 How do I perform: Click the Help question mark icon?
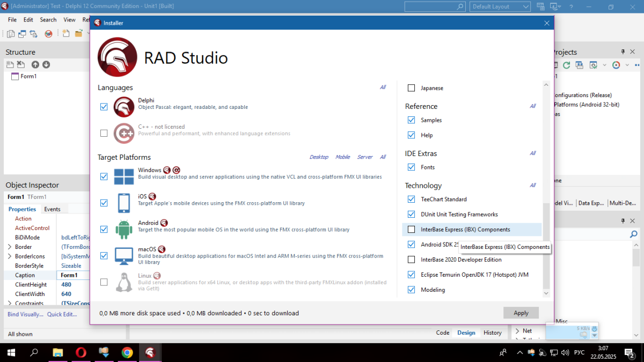[571, 7]
